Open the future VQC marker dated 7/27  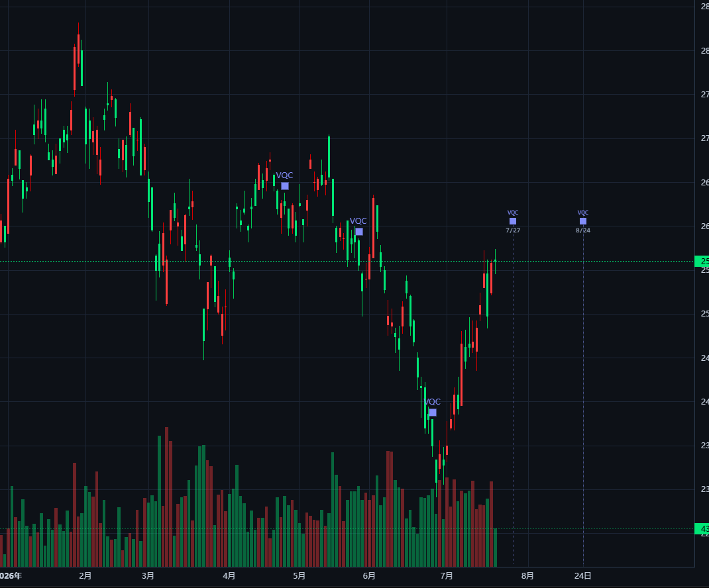513,221
